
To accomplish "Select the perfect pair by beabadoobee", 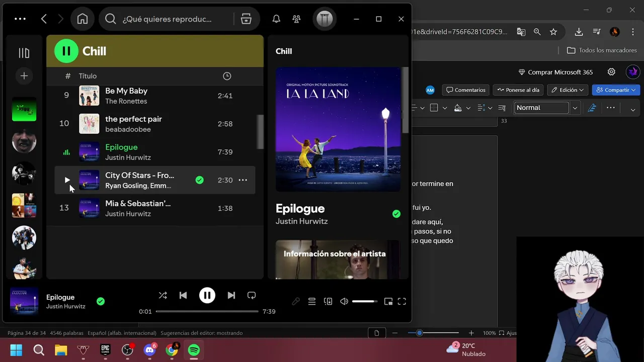I will 154,124.
